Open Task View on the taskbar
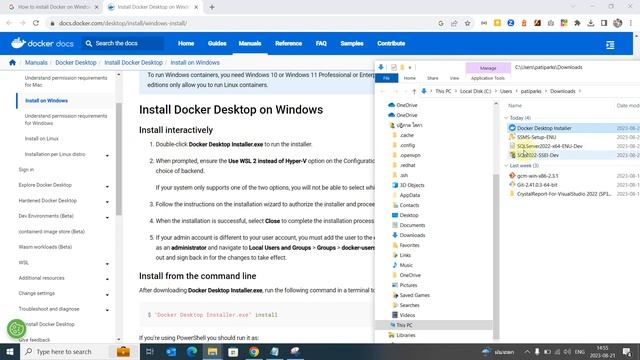 [150, 351]
